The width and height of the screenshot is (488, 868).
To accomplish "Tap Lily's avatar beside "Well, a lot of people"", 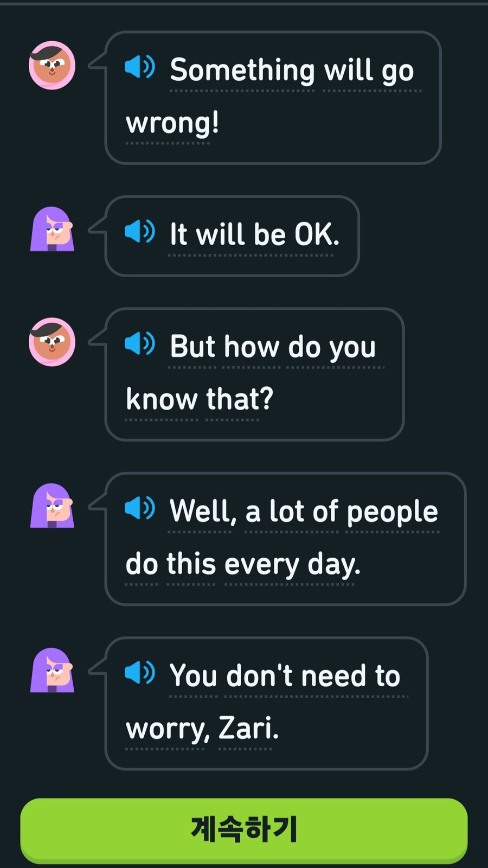I will pos(52,506).
